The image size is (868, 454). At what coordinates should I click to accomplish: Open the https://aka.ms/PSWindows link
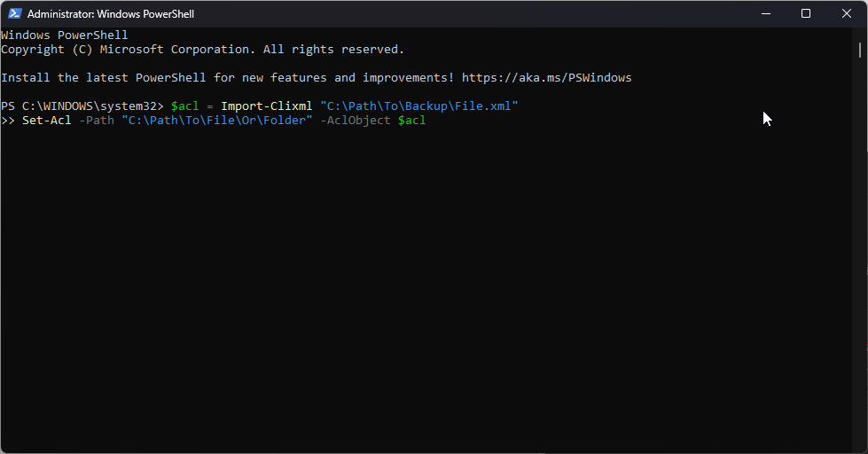[x=546, y=78]
